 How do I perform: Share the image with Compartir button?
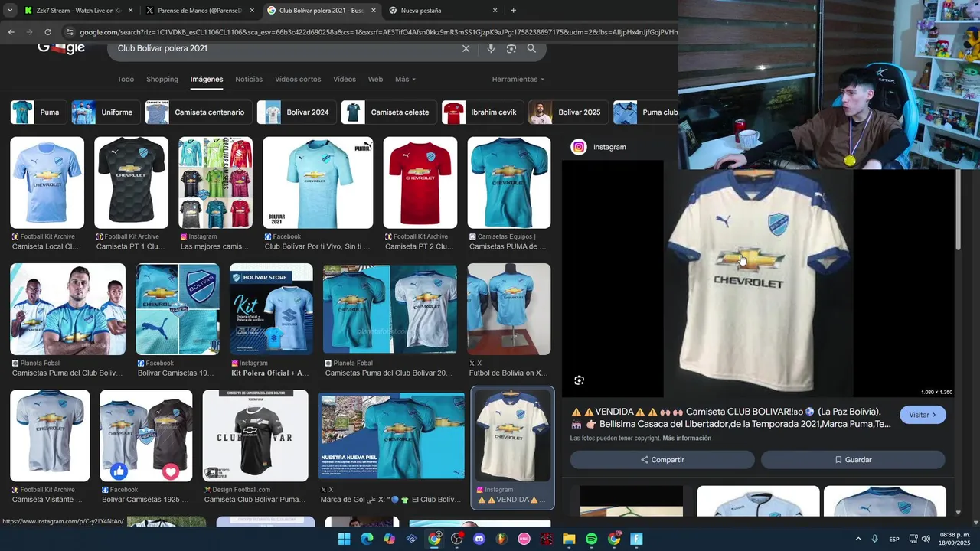[662, 460]
